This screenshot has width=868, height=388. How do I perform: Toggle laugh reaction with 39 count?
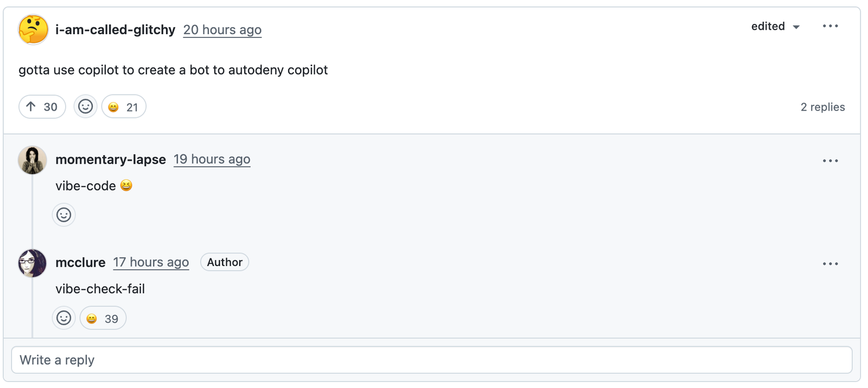pyautogui.click(x=103, y=318)
